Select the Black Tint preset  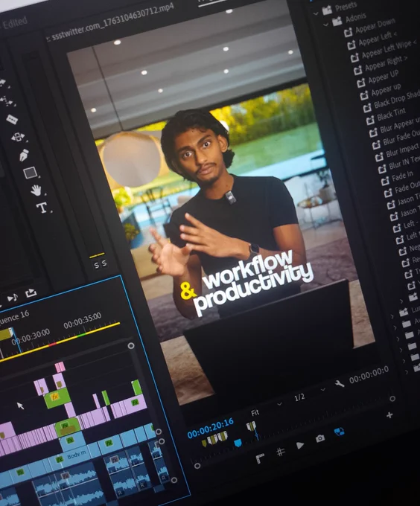tap(391, 115)
